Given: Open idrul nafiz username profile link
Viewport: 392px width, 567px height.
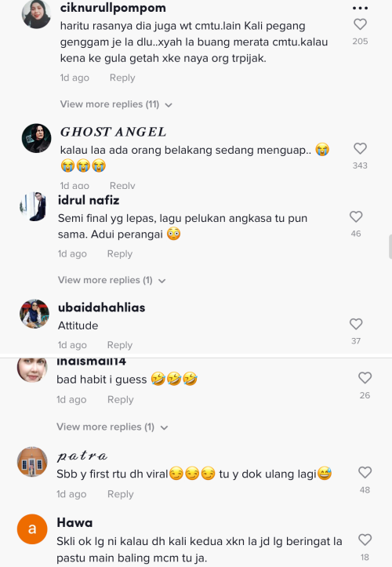Looking at the screenshot, I should point(89,200).
